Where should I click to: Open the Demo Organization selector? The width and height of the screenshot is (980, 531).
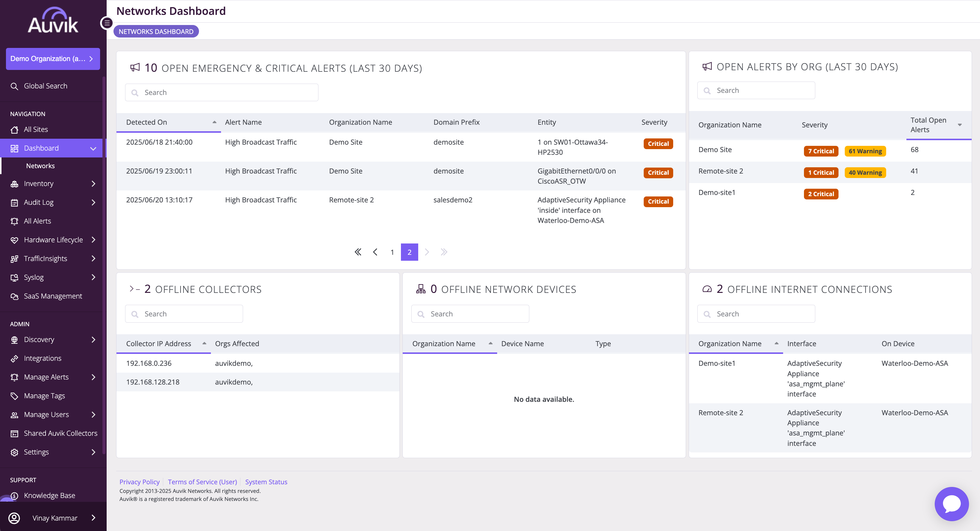pos(53,59)
